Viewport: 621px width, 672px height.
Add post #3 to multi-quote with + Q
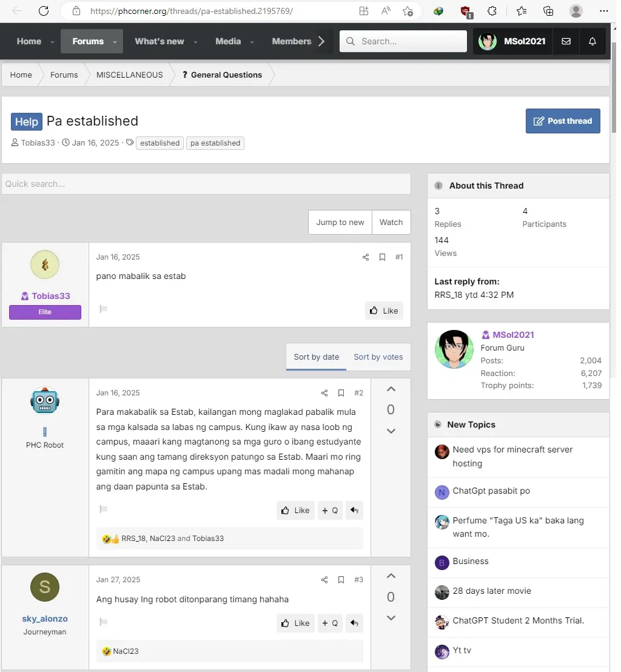[330, 623]
